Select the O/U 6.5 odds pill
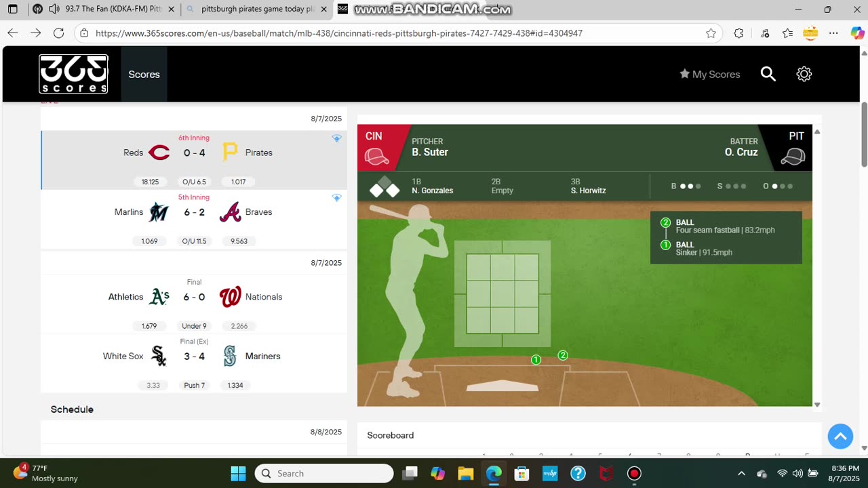This screenshot has width=868, height=488. 194,182
